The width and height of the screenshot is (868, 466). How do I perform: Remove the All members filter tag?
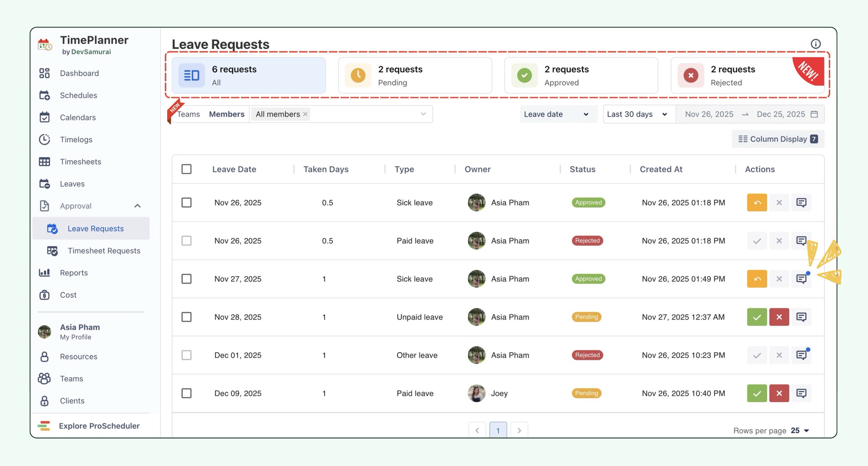tap(305, 114)
